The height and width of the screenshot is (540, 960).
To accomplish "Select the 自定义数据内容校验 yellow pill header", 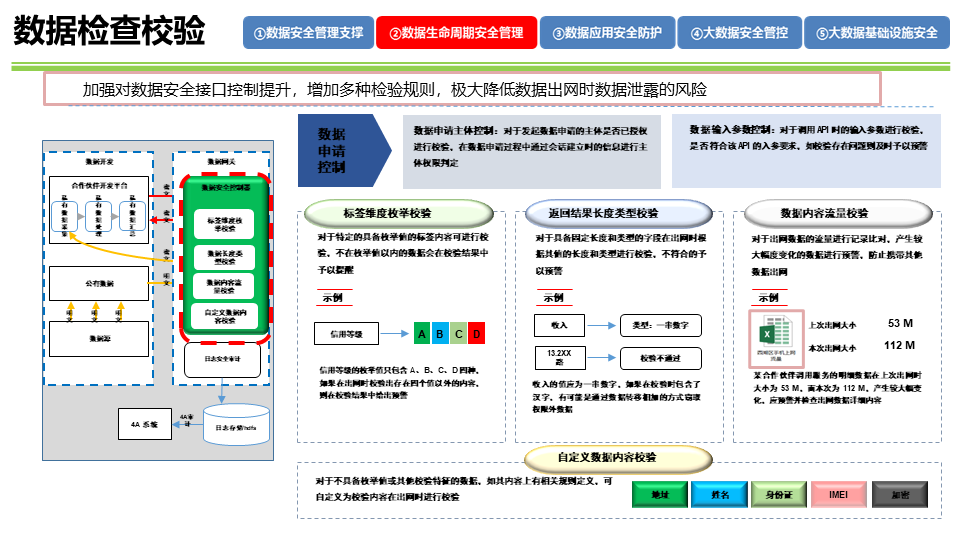I will click(x=618, y=457).
